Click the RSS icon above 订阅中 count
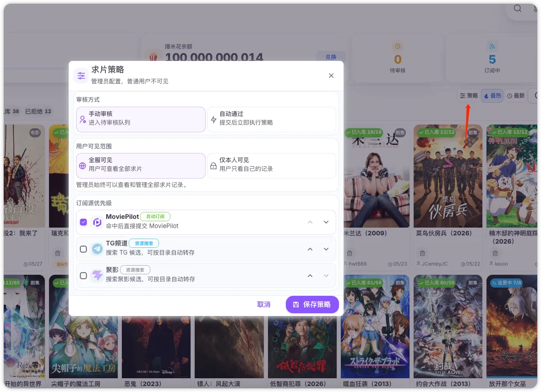The width and height of the screenshot is (541, 392). [x=492, y=46]
